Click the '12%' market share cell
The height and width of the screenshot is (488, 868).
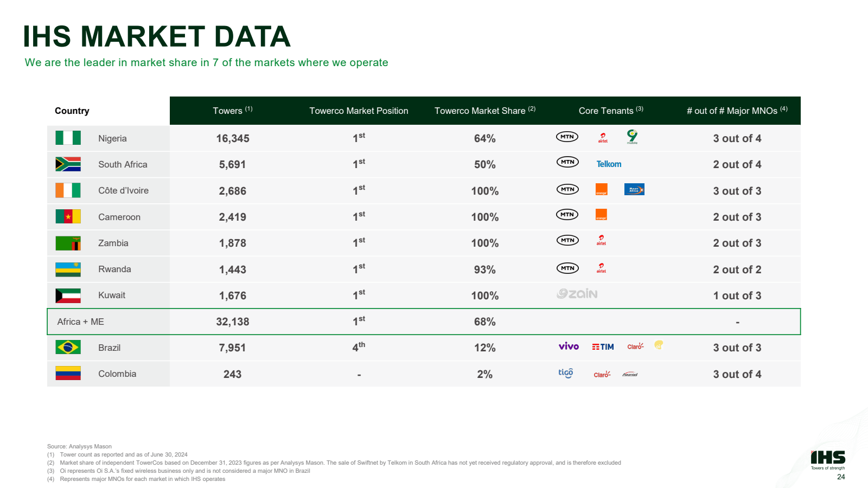coord(485,348)
